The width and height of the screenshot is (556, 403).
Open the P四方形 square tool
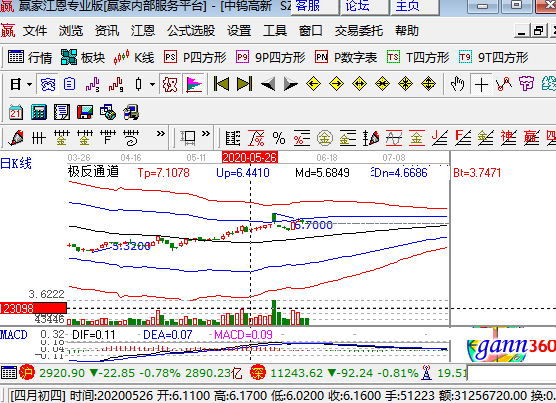tap(195, 57)
